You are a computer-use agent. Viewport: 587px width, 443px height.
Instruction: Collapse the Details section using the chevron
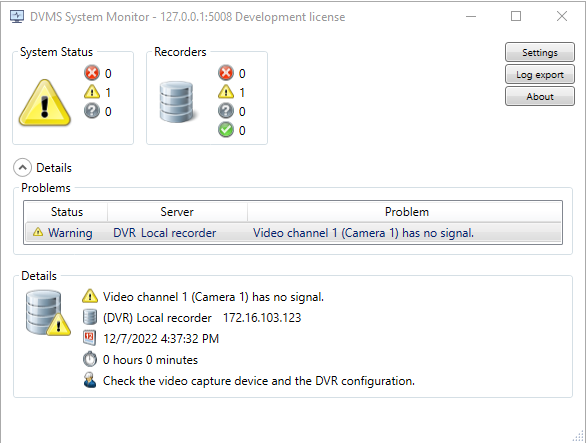pyautogui.click(x=22, y=167)
